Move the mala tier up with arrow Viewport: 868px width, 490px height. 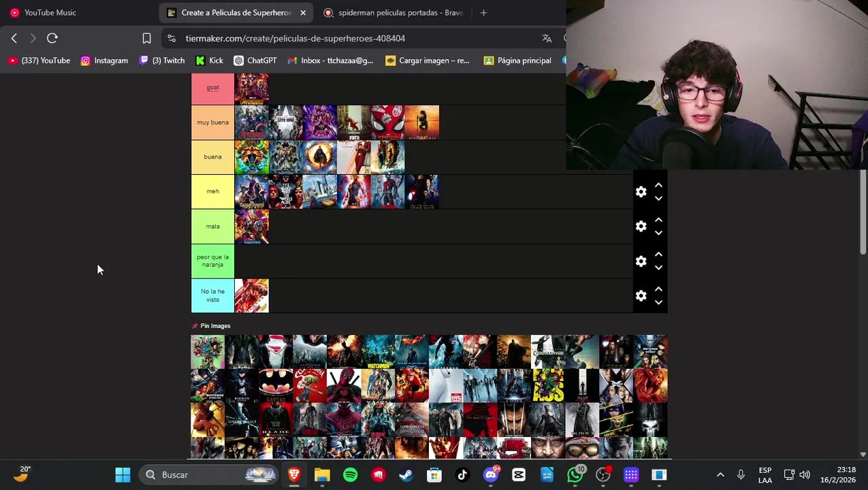point(658,220)
